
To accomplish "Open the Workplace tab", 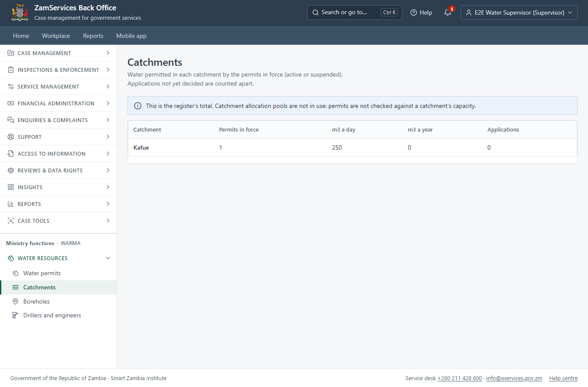I will 56,36.
